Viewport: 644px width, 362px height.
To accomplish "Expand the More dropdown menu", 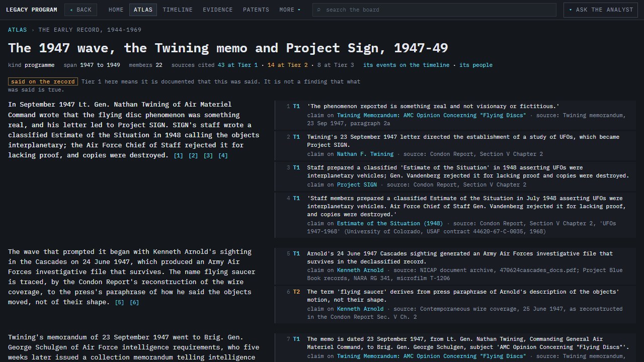I will tap(290, 10).
